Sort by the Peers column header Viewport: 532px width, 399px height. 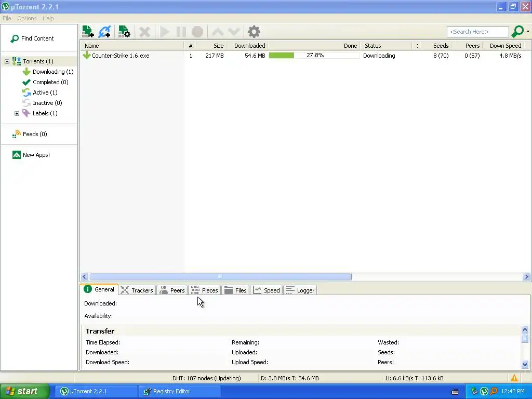pyautogui.click(x=467, y=46)
